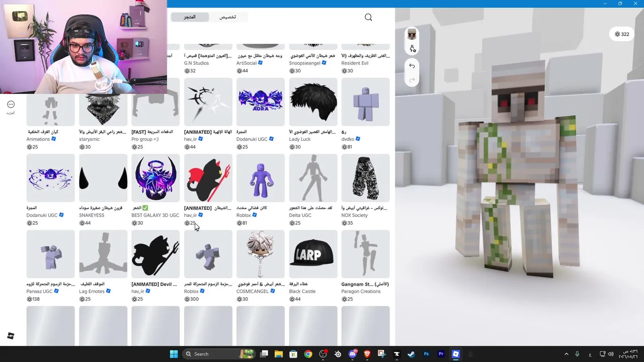
Task: Switch to the تخصيص tab
Action: point(227,17)
